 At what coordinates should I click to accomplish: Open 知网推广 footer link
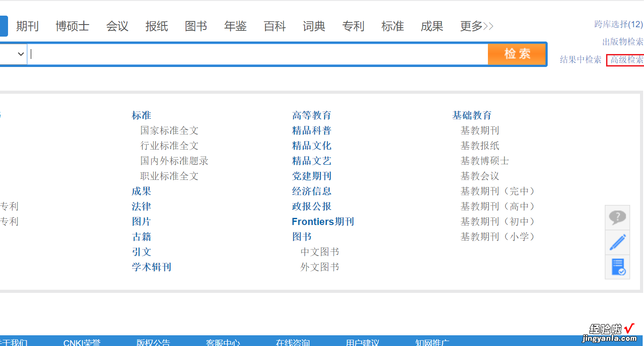[432, 342]
